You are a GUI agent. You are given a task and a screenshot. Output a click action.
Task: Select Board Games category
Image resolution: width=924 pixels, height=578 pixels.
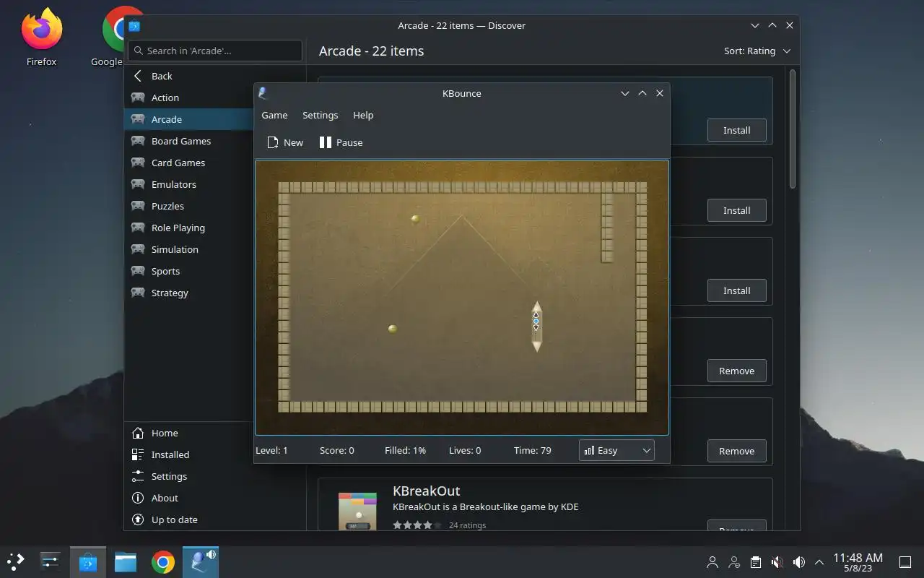pyautogui.click(x=190, y=141)
